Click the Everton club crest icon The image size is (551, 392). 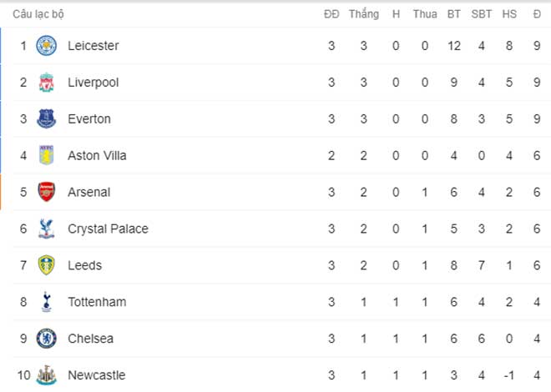click(x=47, y=118)
